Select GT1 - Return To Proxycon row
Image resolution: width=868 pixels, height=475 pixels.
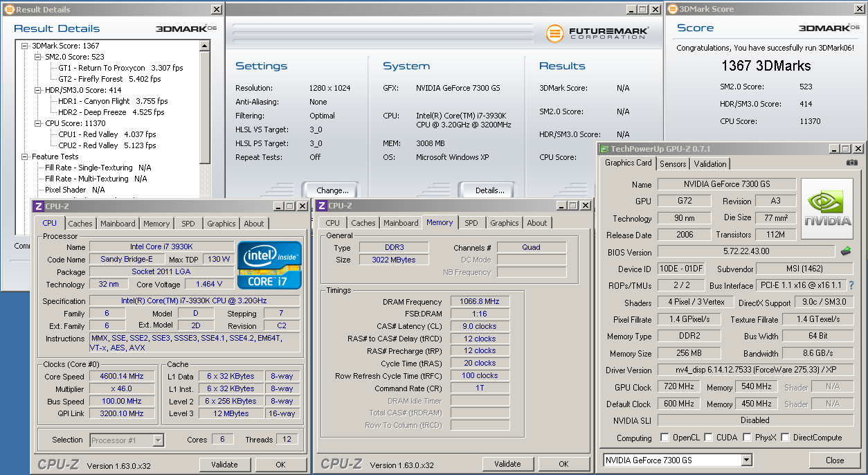point(120,68)
